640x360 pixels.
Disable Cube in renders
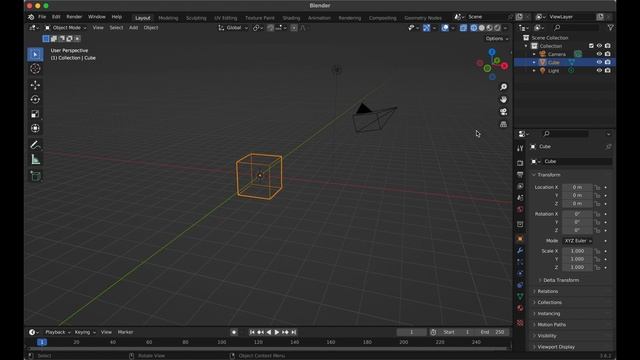(x=608, y=62)
